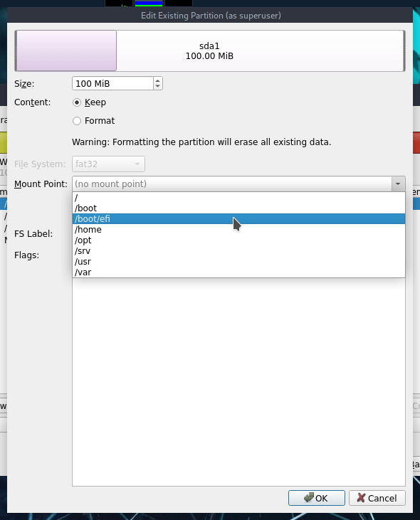The height and width of the screenshot is (520, 420).
Task: Collapse the Mount Point dropdown arrow
Action: tap(398, 184)
